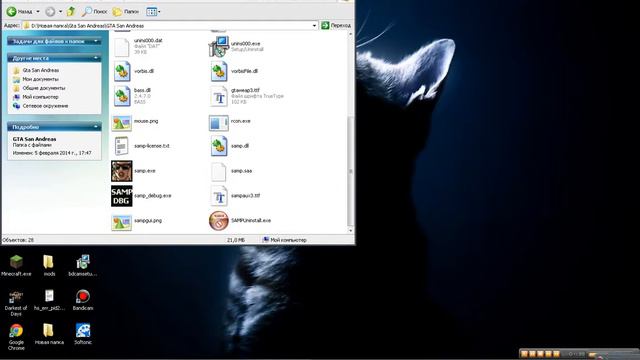Expand the Задачи для файлов и папок panel
Image resolution: width=640 pixels, height=360 pixels.
tap(54, 41)
